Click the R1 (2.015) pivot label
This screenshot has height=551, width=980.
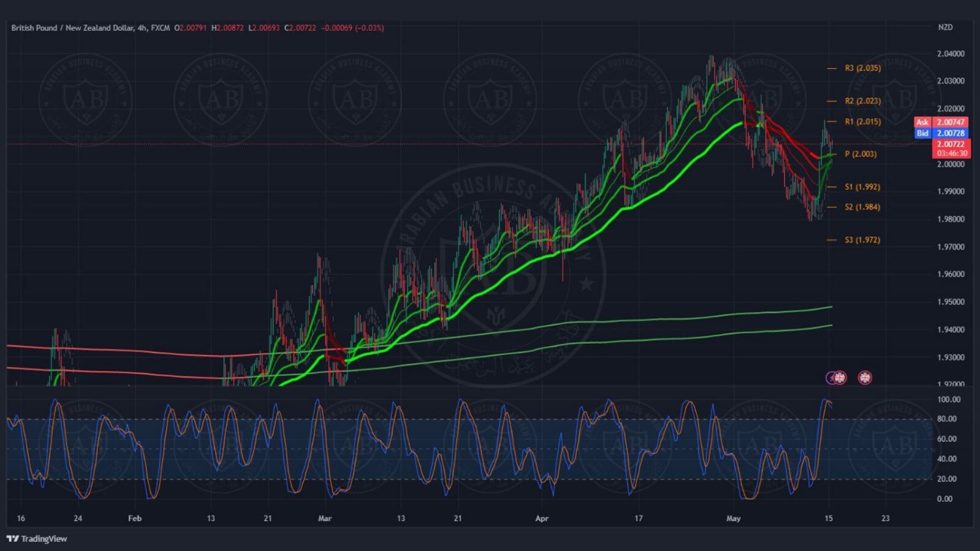(x=862, y=121)
